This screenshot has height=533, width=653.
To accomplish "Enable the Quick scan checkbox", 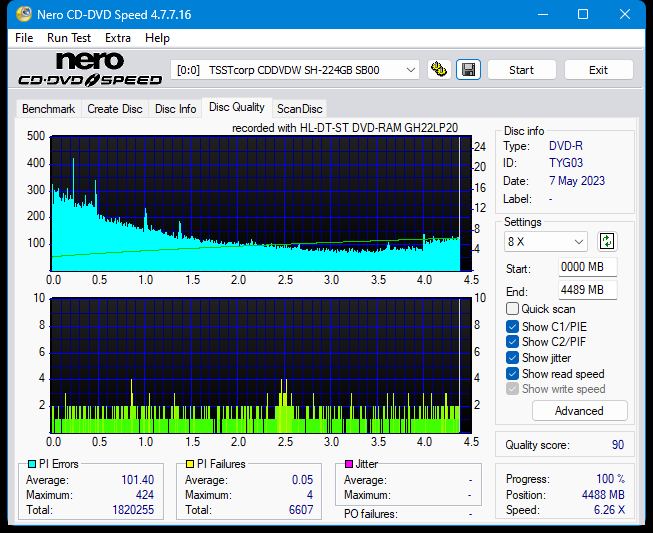I will (513, 309).
